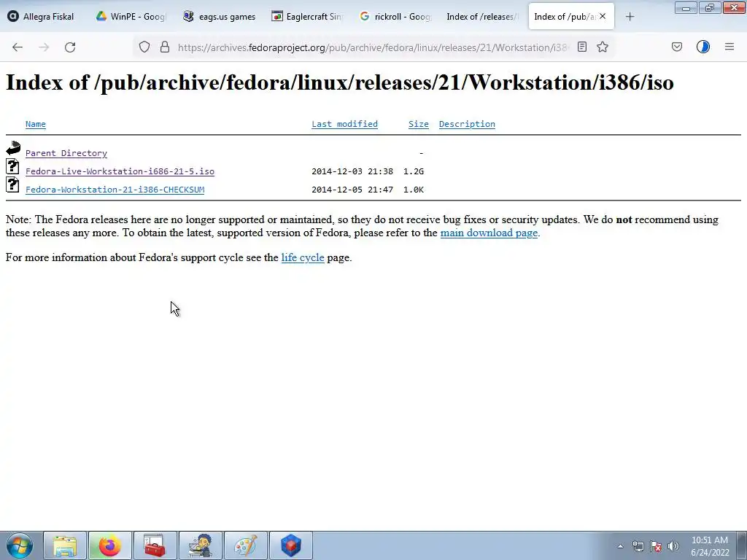Viewport: 747px width, 560px height.
Task: Switch to the Eaglercraft tab
Action: (x=307, y=17)
